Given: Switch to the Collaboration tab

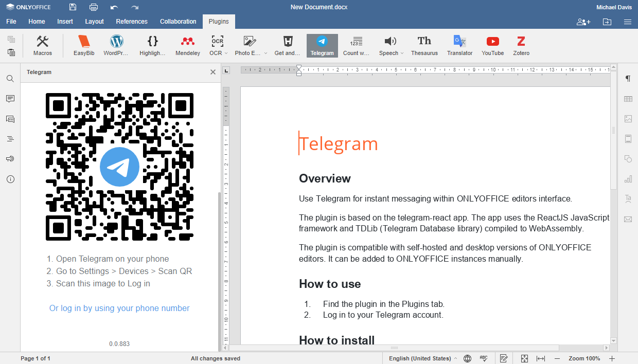Looking at the screenshot, I should [x=178, y=22].
